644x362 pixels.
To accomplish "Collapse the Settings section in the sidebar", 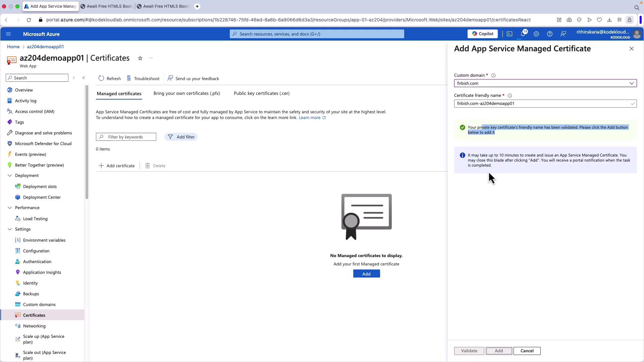I will (10, 229).
